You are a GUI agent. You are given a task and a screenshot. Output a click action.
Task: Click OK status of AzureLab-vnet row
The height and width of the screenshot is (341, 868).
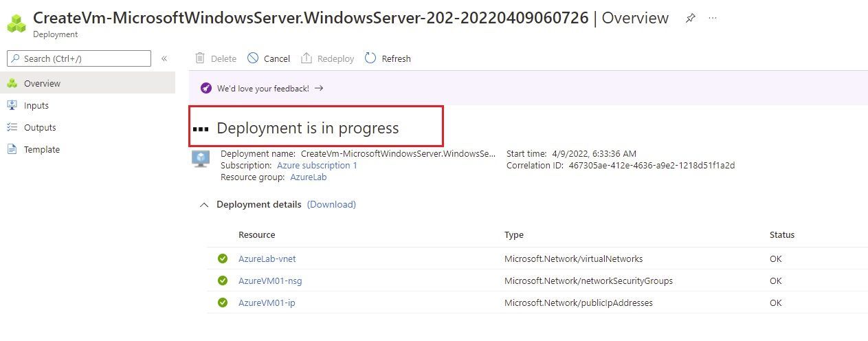776,258
